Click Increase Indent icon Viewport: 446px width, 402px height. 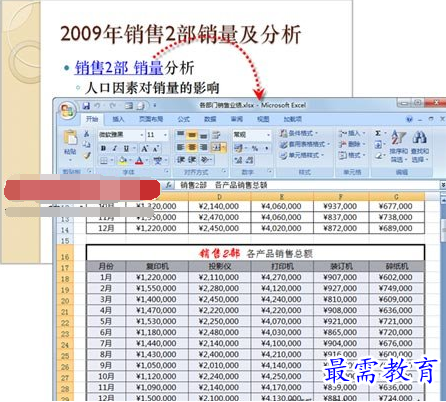[x=192, y=160]
